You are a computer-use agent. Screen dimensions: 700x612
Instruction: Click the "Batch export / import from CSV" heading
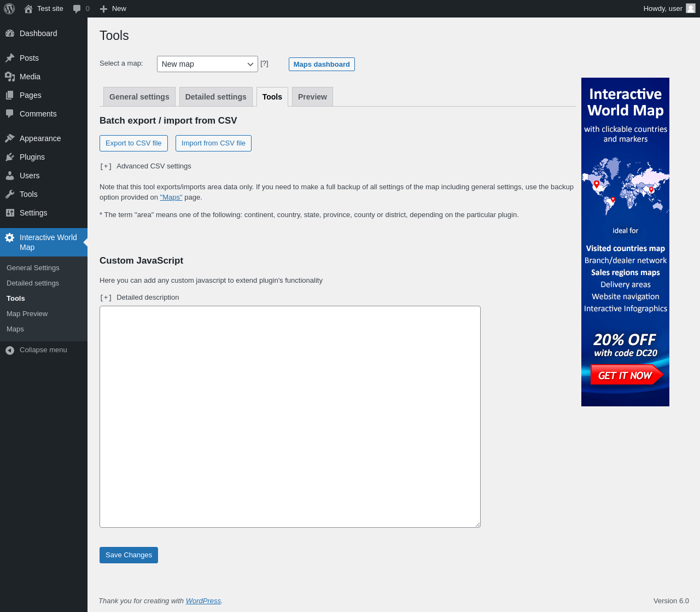168,121
